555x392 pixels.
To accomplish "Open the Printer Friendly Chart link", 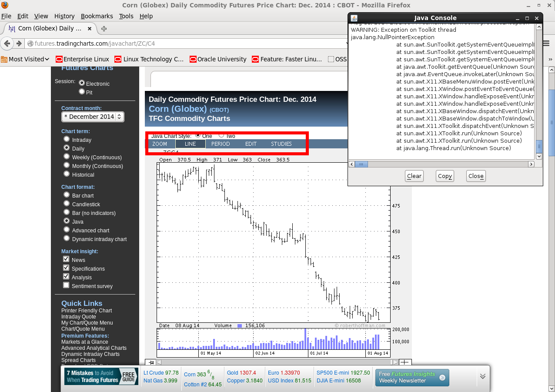I will click(x=87, y=311).
